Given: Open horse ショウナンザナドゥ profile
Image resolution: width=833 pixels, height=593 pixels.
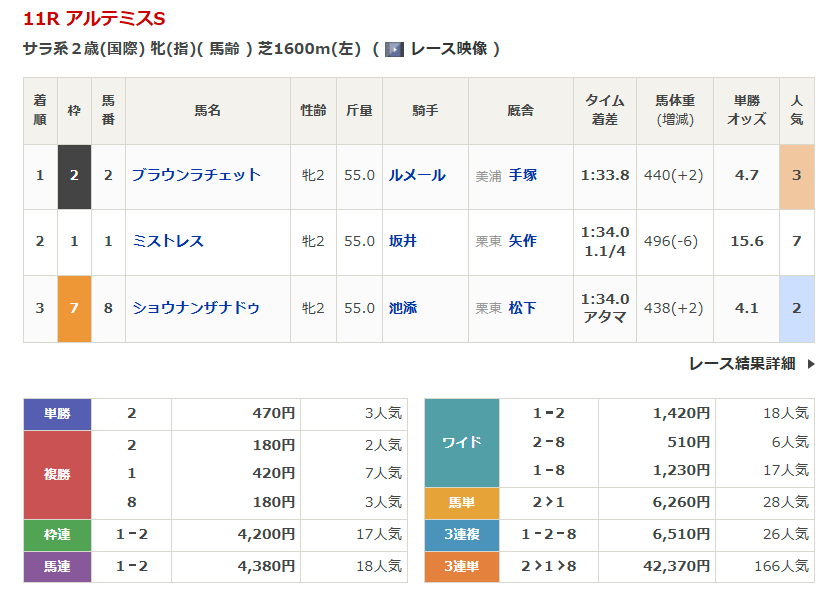Looking at the screenshot, I should click(x=196, y=308).
